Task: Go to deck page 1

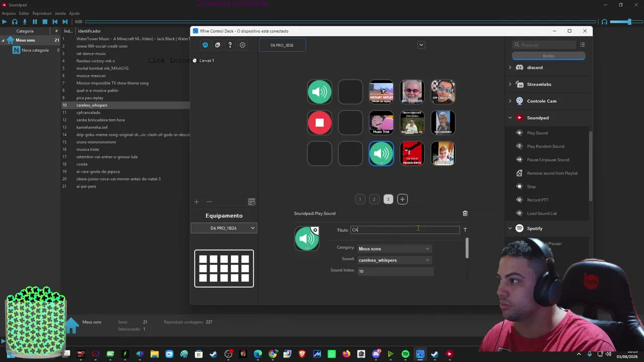Action: pyautogui.click(x=360, y=199)
